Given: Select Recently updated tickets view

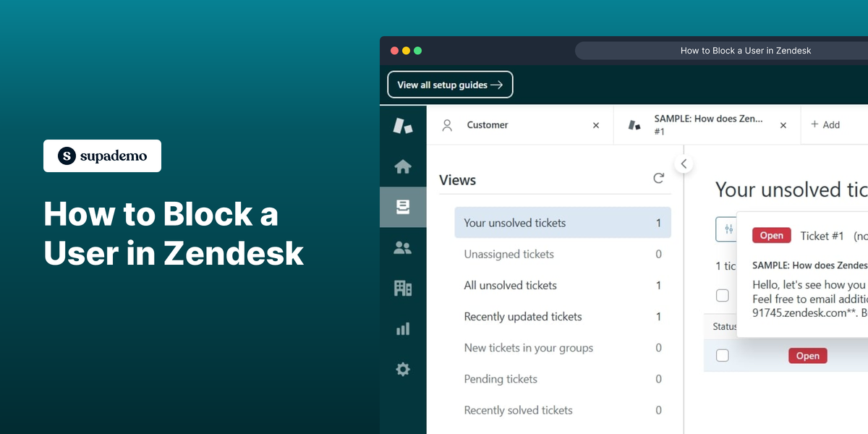Looking at the screenshot, I should pos(563,316).
